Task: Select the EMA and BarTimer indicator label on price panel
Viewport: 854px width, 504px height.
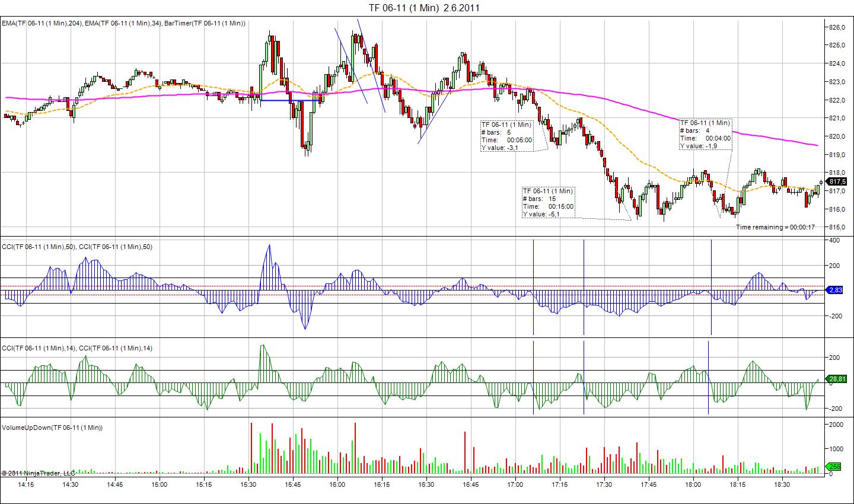Action: [x=123, y=23]
